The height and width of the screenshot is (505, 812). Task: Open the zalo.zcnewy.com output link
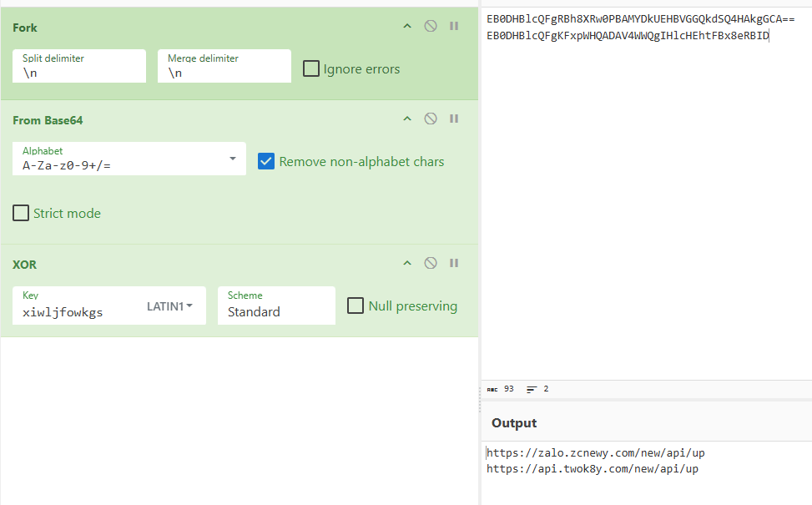coord(595,452)
